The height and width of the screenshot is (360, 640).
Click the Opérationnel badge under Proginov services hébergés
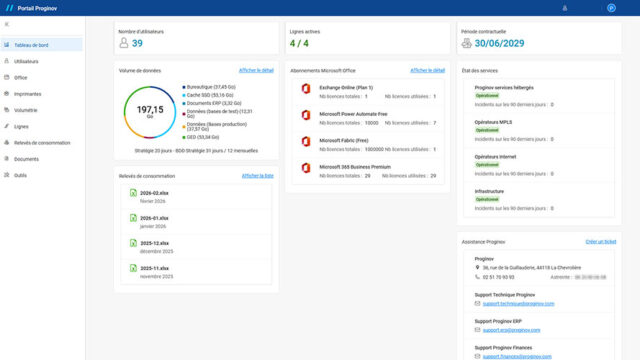coord(487,96)
